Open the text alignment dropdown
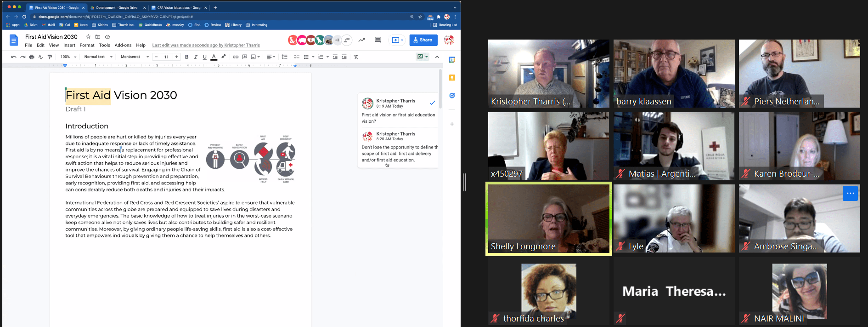Viewport: 868px width, 327px height. coord(271,57)
